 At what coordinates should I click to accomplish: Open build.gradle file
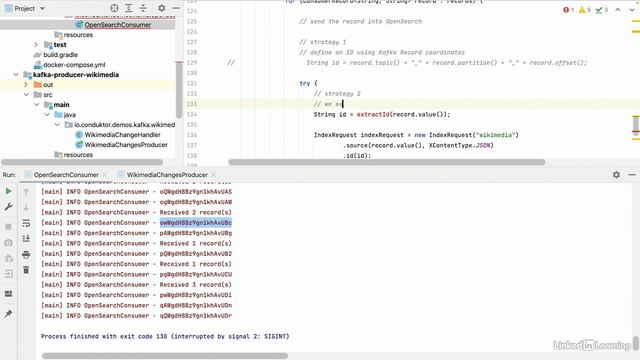point(60,55)
